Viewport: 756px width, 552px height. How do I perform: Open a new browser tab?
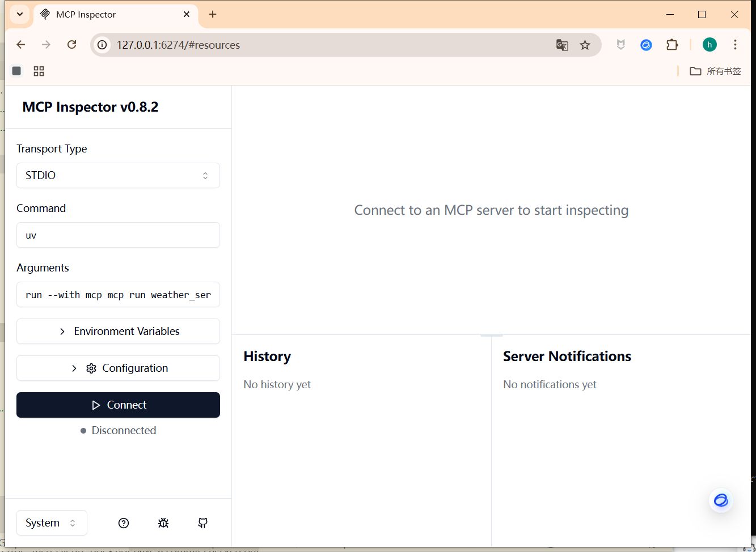click(213, 14)
